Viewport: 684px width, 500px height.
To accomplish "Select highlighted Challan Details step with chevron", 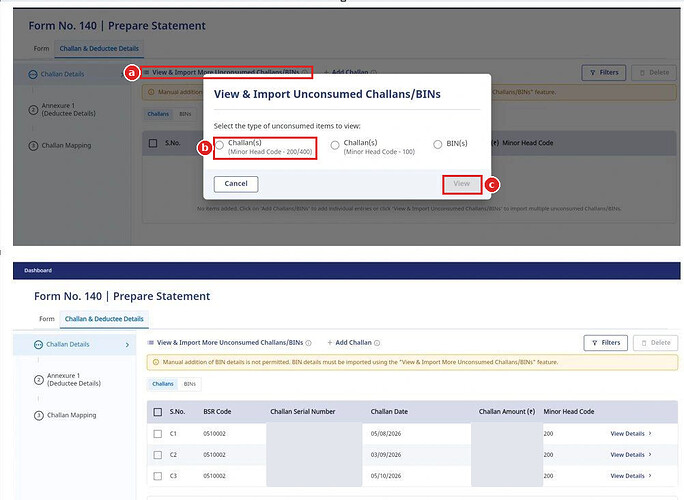I will [x=75, y=344].
